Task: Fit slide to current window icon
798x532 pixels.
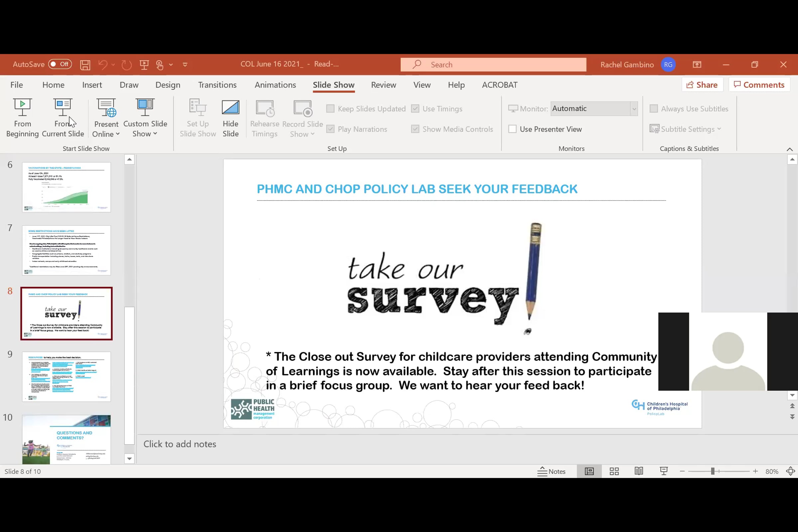Action: (790, 471)
